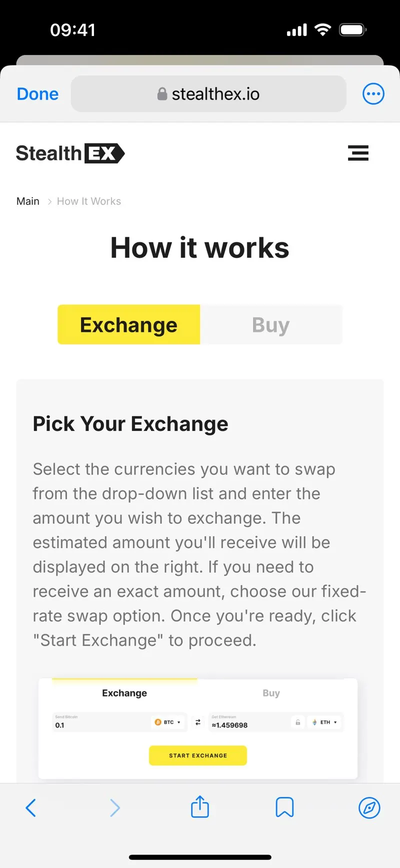Click the Start Exchange button

coord(198,755)
